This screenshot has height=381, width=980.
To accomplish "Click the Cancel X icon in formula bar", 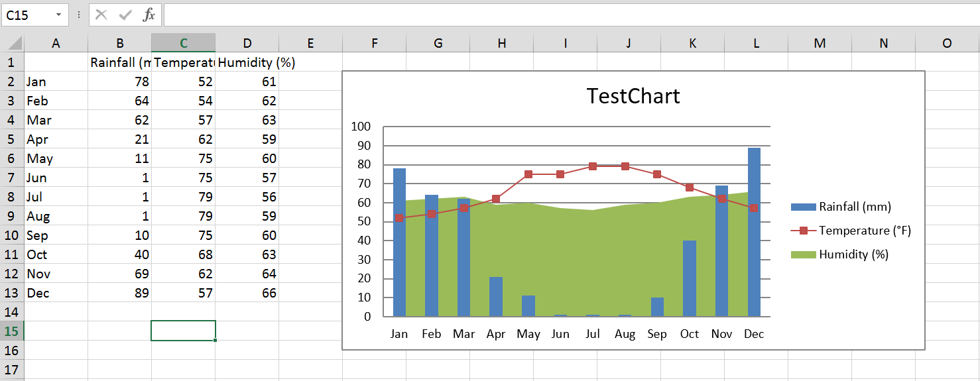I will [x=101, y=15].
